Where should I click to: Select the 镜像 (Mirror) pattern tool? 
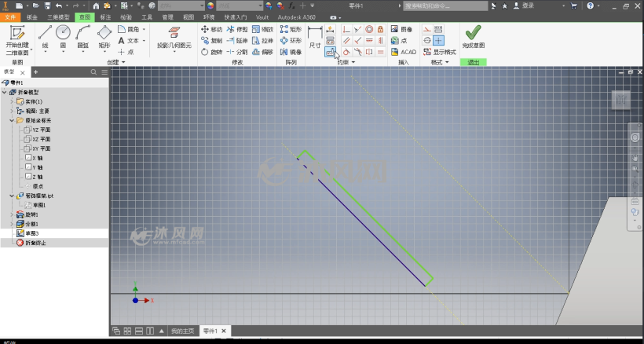(291, 52)
